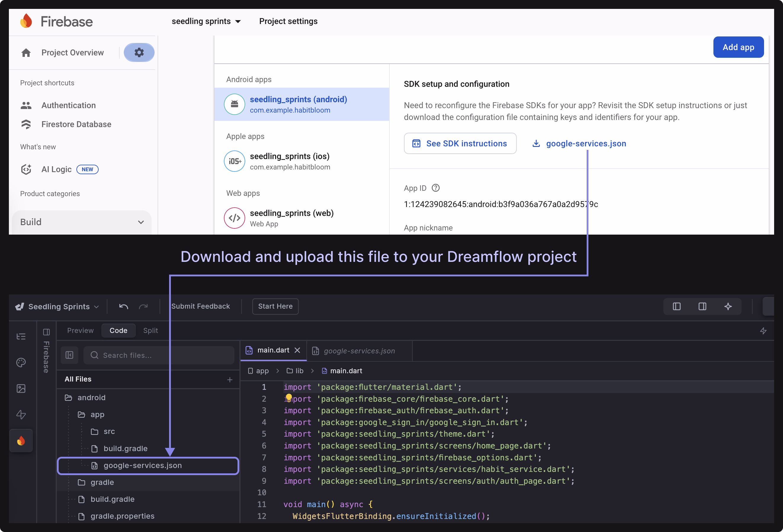Click the Add app button
Viewport: 783px width, 532px height.
pos(738,47)
